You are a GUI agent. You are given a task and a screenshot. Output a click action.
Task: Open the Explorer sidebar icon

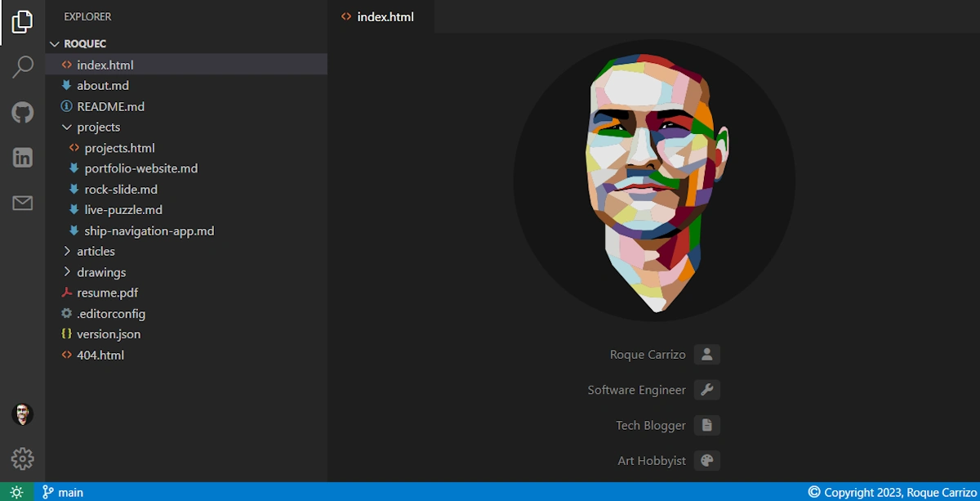(x=21, y=20)
